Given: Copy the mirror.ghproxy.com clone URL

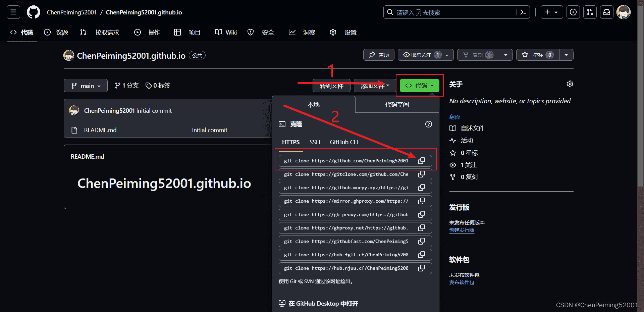Looking at the screenshot, I should pyautogui.click(x=422, y=201).
